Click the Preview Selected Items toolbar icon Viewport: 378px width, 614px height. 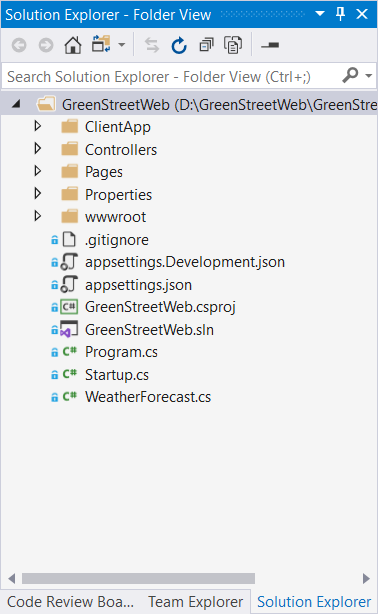[270, 45]
